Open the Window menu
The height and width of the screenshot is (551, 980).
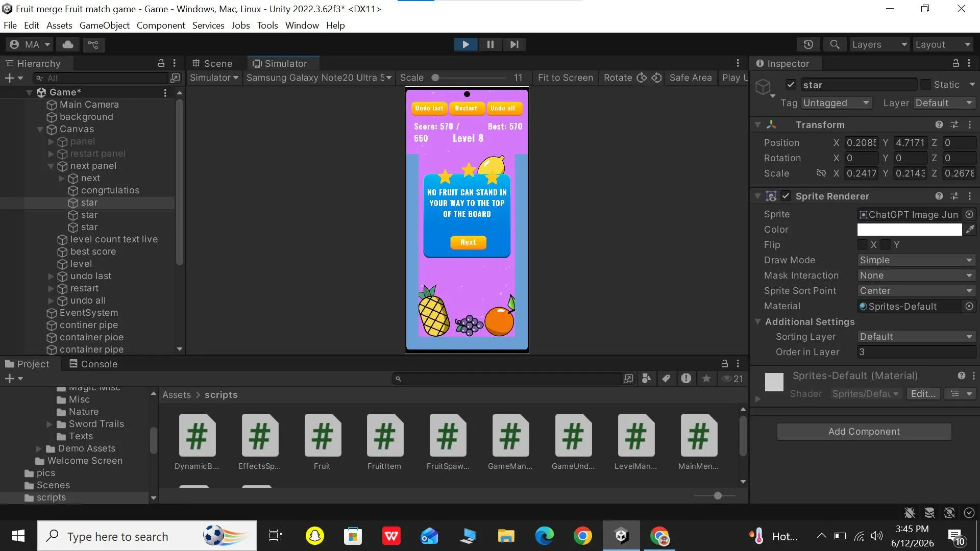tap(302, 25)
